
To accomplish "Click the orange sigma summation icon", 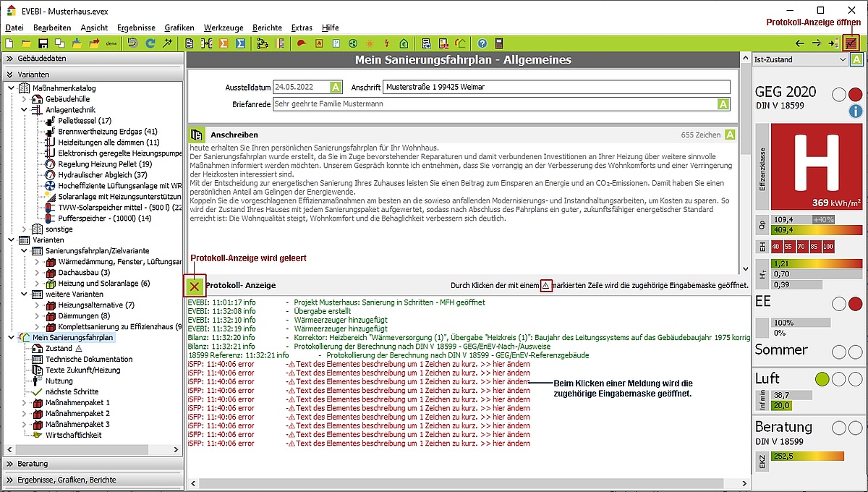I will (x=224, y=43).
